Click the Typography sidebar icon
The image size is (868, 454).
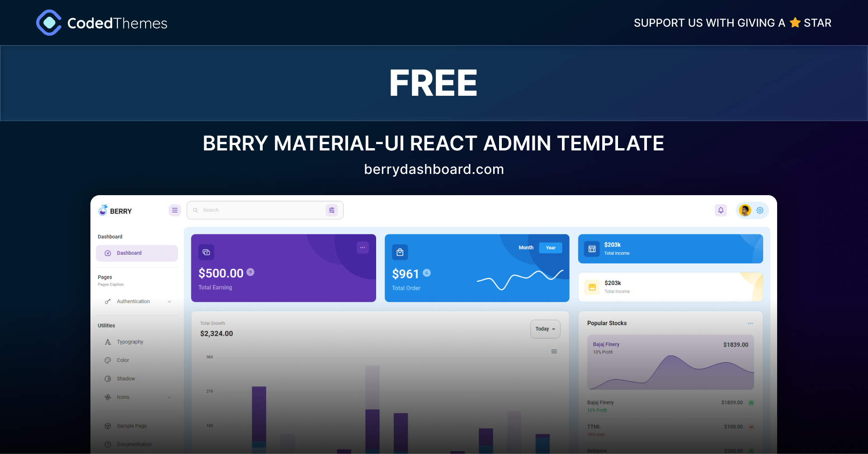[108, 342]
